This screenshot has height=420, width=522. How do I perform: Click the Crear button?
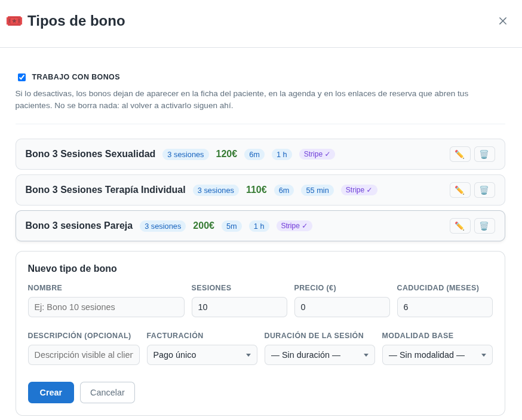tap(51, 393)
